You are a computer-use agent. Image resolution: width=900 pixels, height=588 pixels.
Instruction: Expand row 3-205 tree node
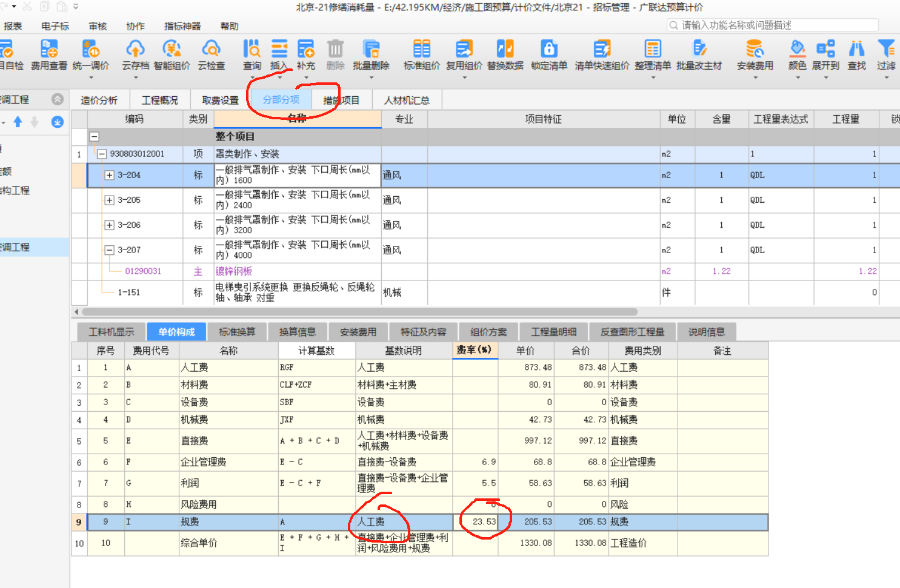pyautogui.click(x=109, y=200)
